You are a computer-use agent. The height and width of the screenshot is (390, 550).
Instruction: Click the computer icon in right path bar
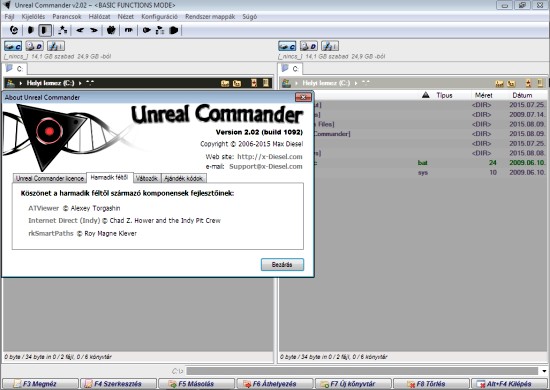pos(286,83)
